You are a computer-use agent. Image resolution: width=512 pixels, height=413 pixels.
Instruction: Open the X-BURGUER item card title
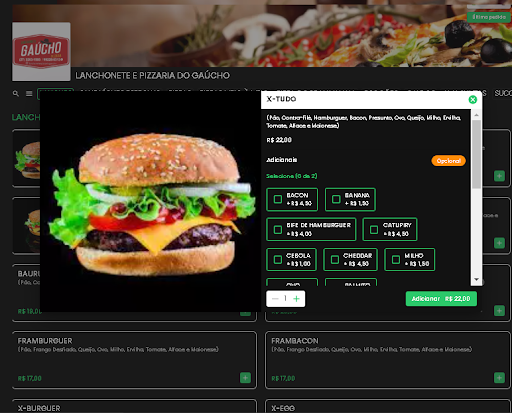click(39, 408)
